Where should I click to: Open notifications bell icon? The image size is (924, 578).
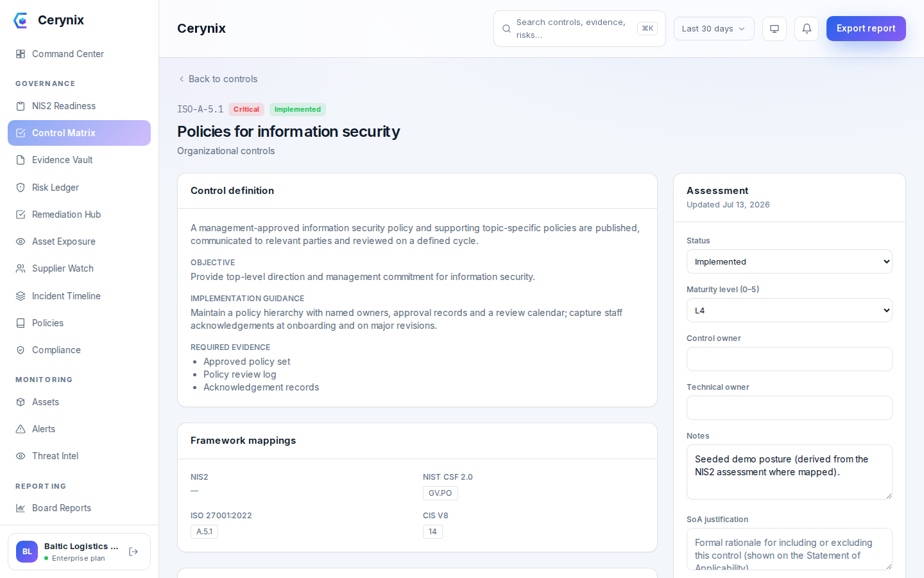click(807, 29)
